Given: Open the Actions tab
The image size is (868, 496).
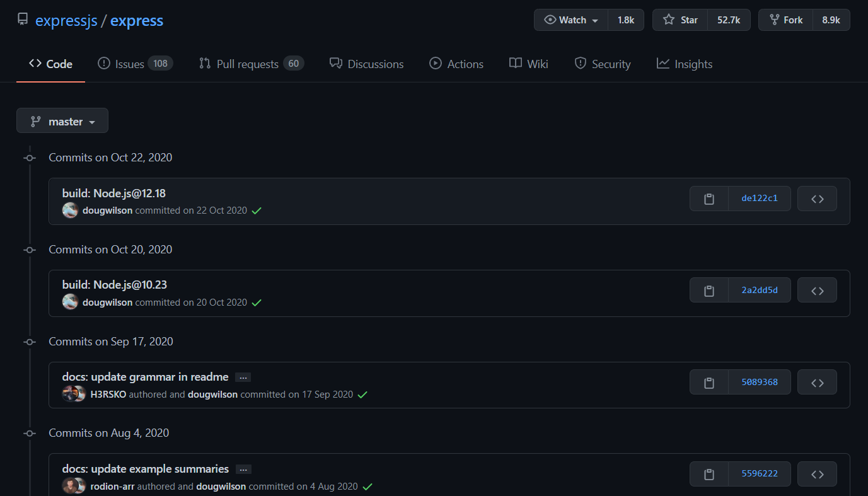Looking at the screenshot, I should tap(456, 64).
